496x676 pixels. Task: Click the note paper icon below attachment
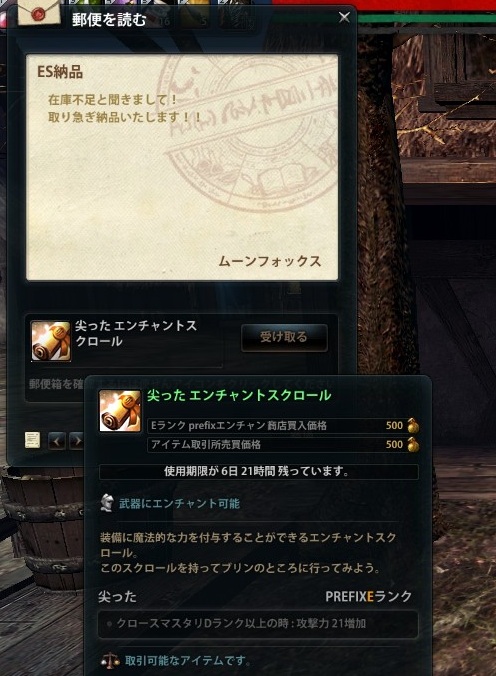click(x=32, y=440)
